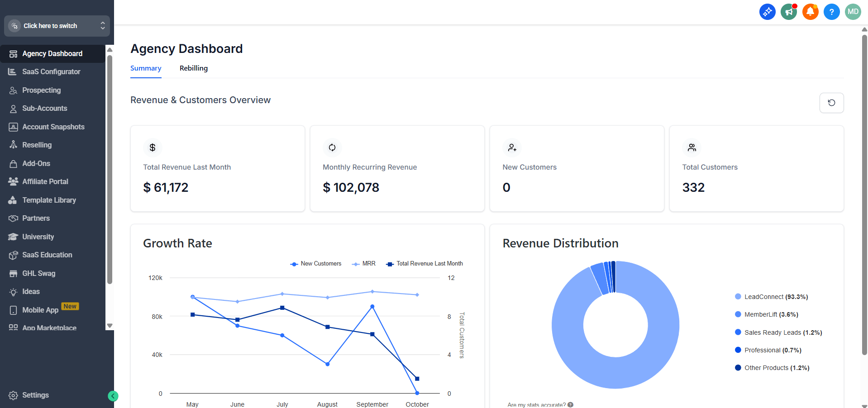
Task: Open the AI assistant sparkle icon
Action: [767, 12]
